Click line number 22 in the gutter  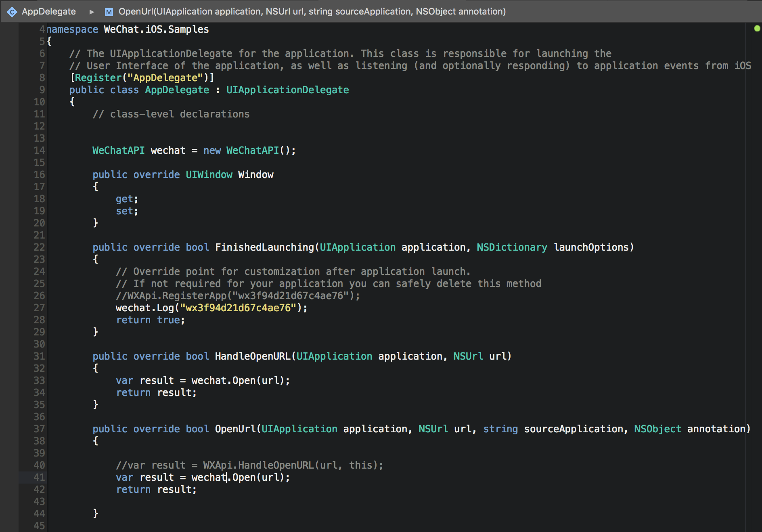pos(39,247)
